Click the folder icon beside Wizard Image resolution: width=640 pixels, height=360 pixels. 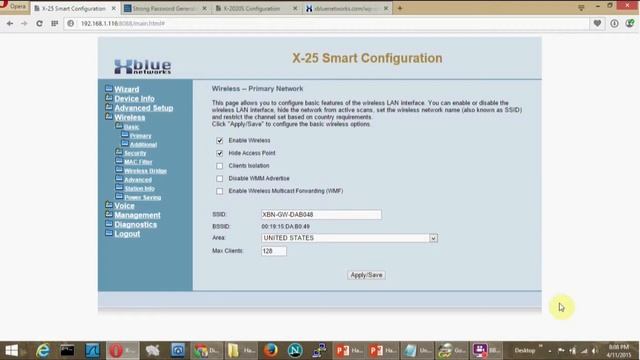click(109, 88)
